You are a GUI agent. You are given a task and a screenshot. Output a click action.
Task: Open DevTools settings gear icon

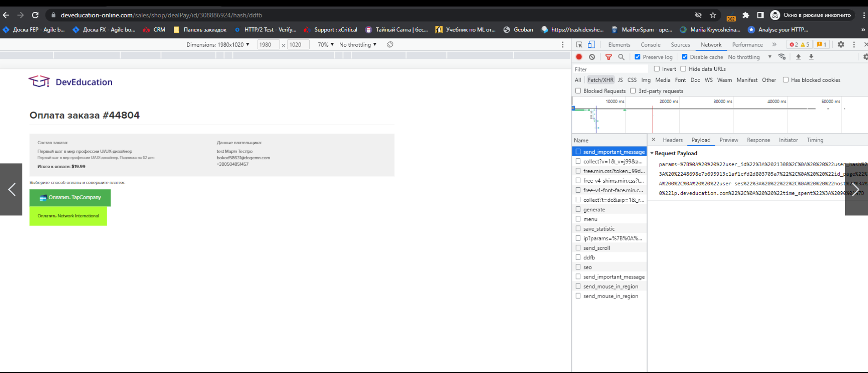click(x=841, y=44)
